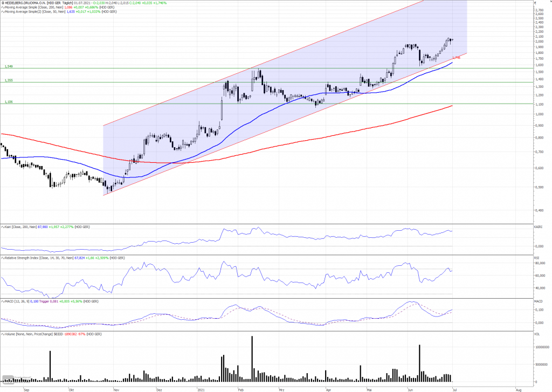Click the 1,549 horizontal level label
The height and width of the screenshot is (392, 552).
9,66
